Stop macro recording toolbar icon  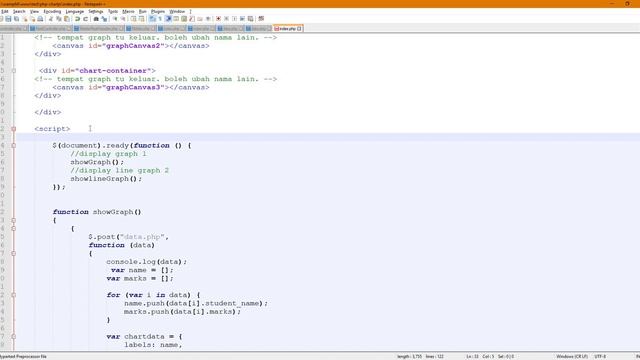(x=227, y=19)
